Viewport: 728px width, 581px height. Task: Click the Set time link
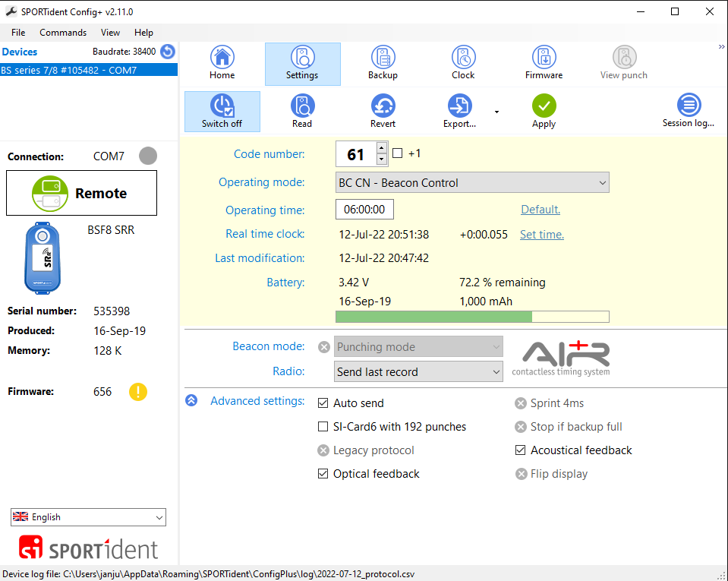coord(541,235)
